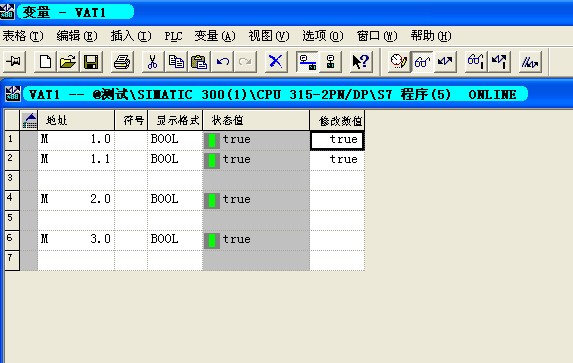
Task: Open the 编辑(E) menu
Action: [x=77, y=36]
